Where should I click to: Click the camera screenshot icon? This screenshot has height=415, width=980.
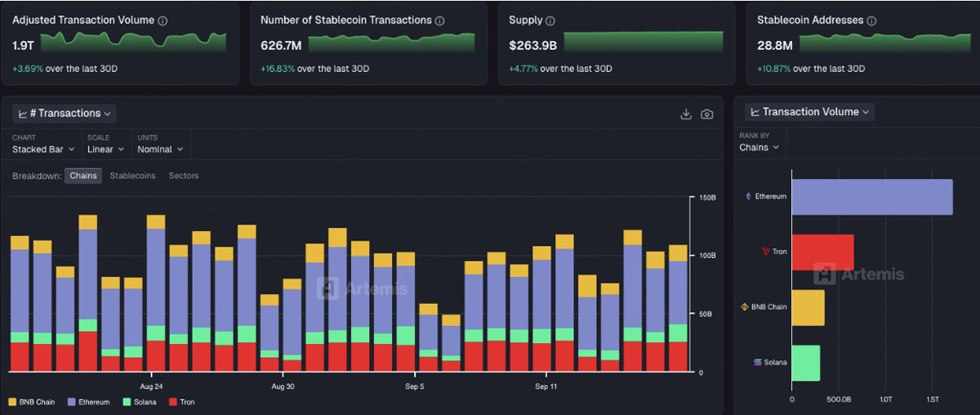pyautogui.click(x=707, y=114)
